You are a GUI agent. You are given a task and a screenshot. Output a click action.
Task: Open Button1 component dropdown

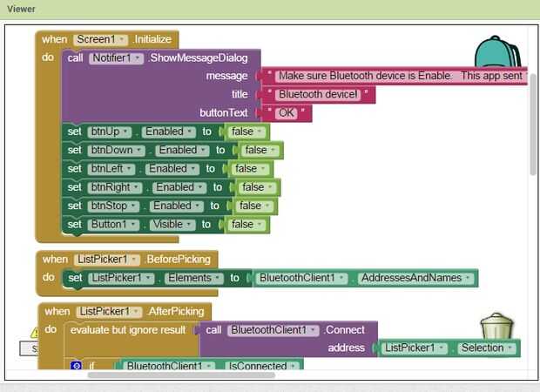click(x=113, y=225)
